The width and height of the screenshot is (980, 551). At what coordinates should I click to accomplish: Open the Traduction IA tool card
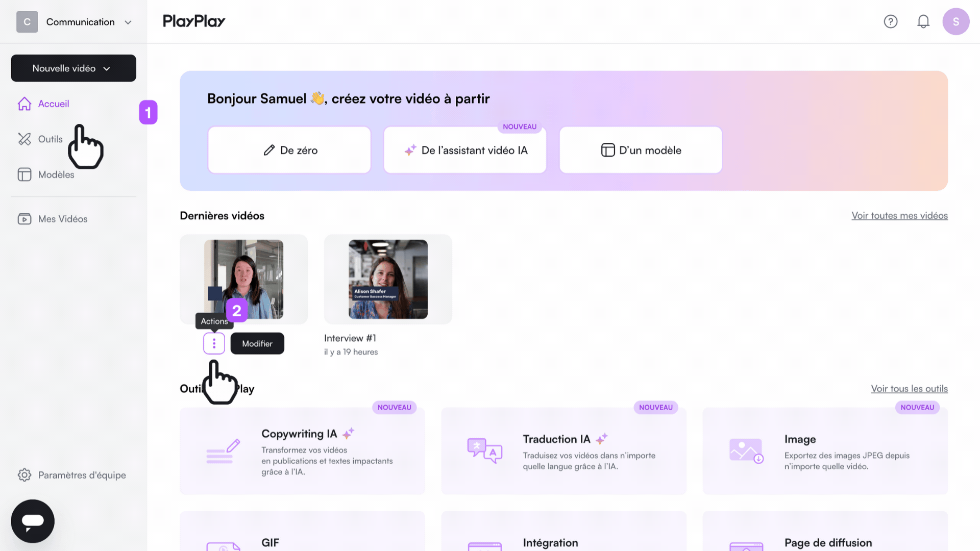[x=563, y=450]
